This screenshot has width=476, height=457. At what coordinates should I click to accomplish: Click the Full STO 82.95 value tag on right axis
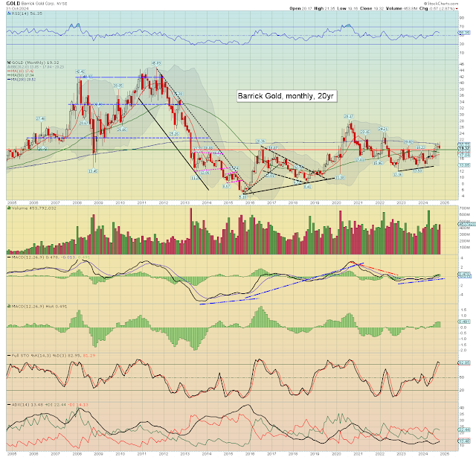[464, 362]
